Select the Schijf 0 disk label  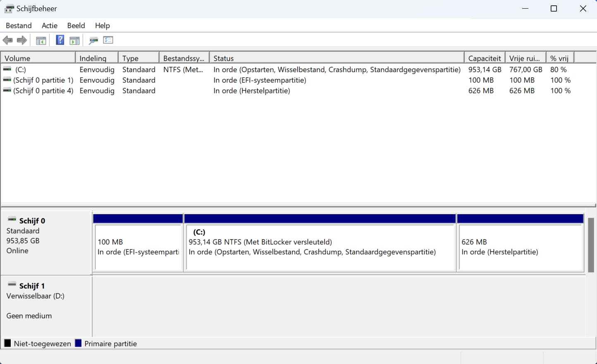tap(32, 221)
